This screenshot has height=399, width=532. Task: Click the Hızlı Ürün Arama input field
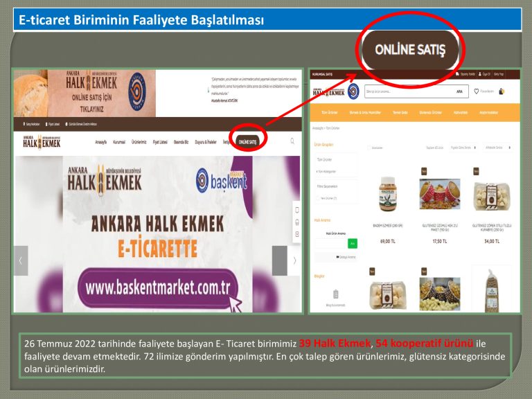331,244
